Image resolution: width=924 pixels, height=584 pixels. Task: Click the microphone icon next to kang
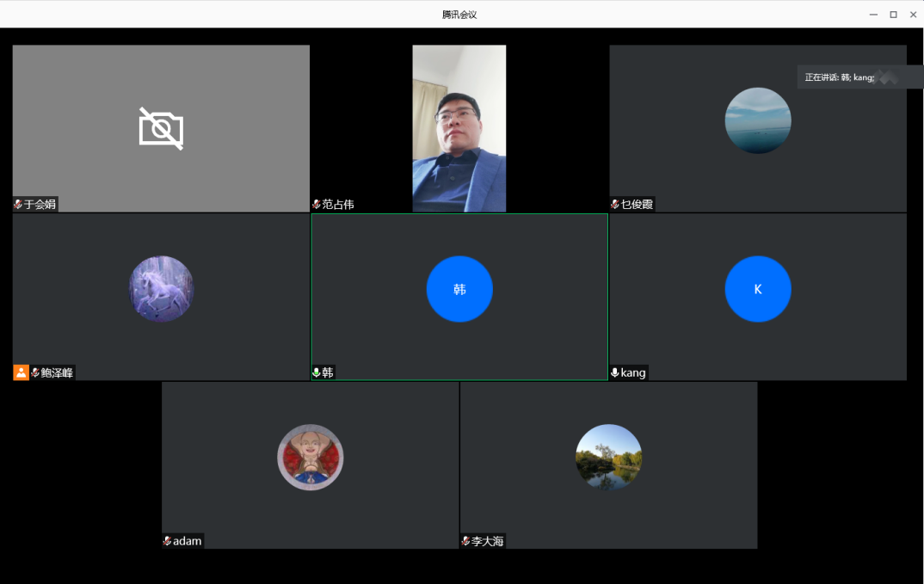[615, 372]
